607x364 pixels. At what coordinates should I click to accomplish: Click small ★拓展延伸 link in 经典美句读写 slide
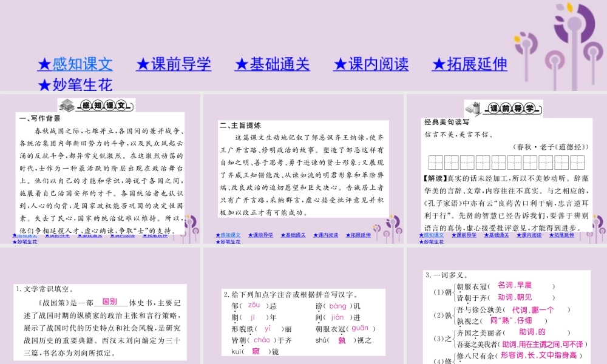tap(561, 235)
